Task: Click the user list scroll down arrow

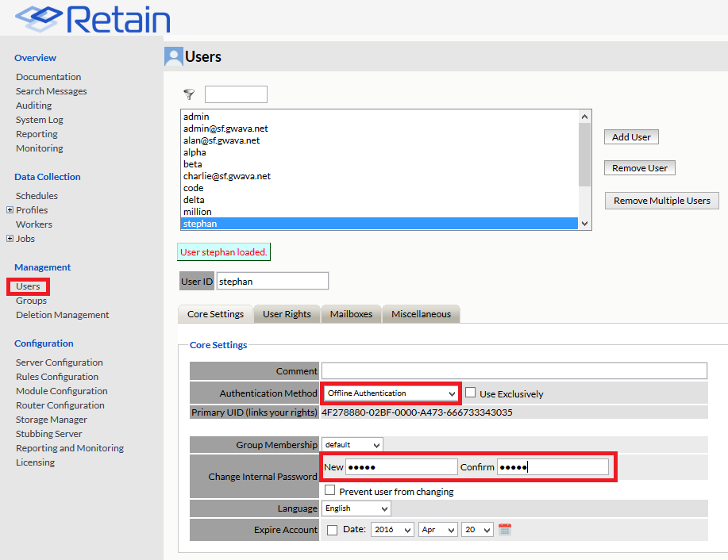Action: tap(584, 224)
